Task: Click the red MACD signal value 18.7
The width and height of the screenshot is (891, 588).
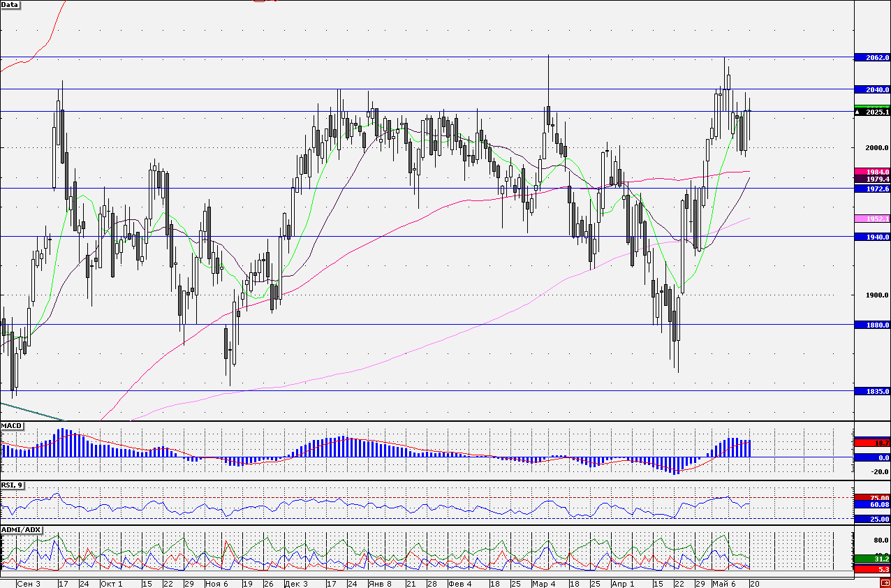Action: [873, 443]
